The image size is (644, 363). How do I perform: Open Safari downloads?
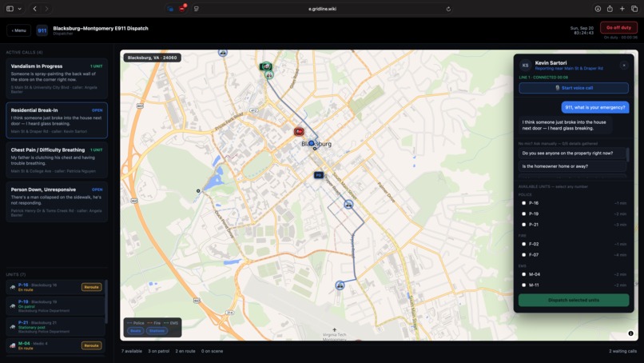tap(598, 9)
